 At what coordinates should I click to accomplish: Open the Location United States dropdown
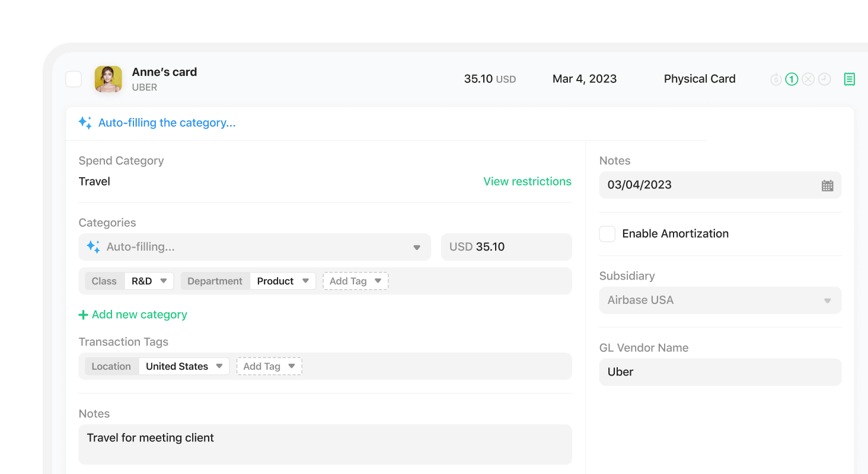(184, 366)
